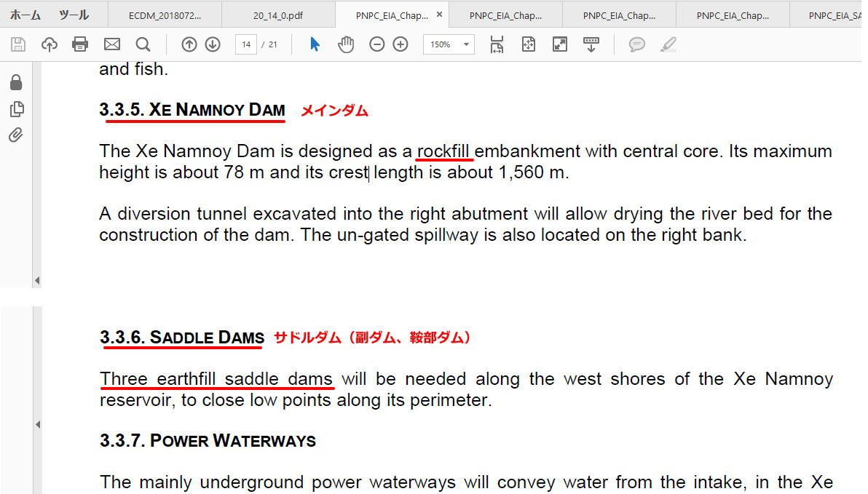Open attachments paperclip panel
Screen dimensions: 868x494
[x=15, y=135]
